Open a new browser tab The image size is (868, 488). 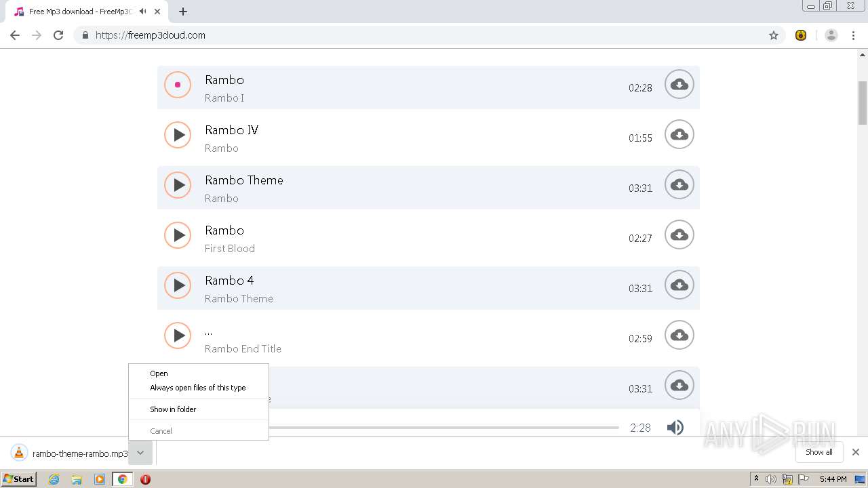(x=183, y=12)
